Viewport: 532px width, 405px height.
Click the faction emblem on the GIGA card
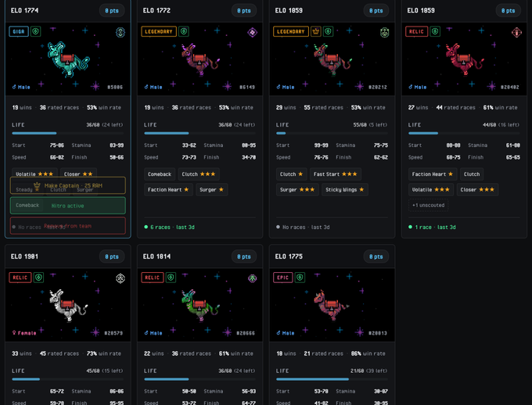pos(120,33)
